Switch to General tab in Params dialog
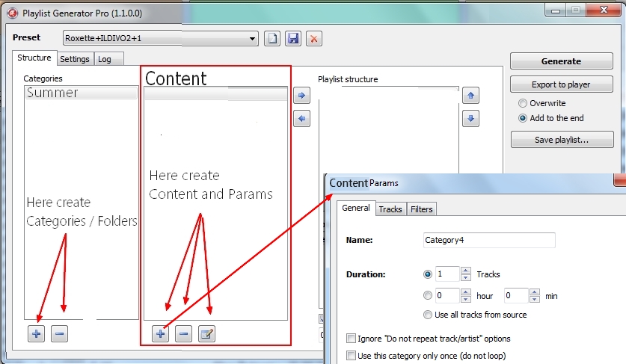This screenshot has height=364, width=626. click(356, 208)
